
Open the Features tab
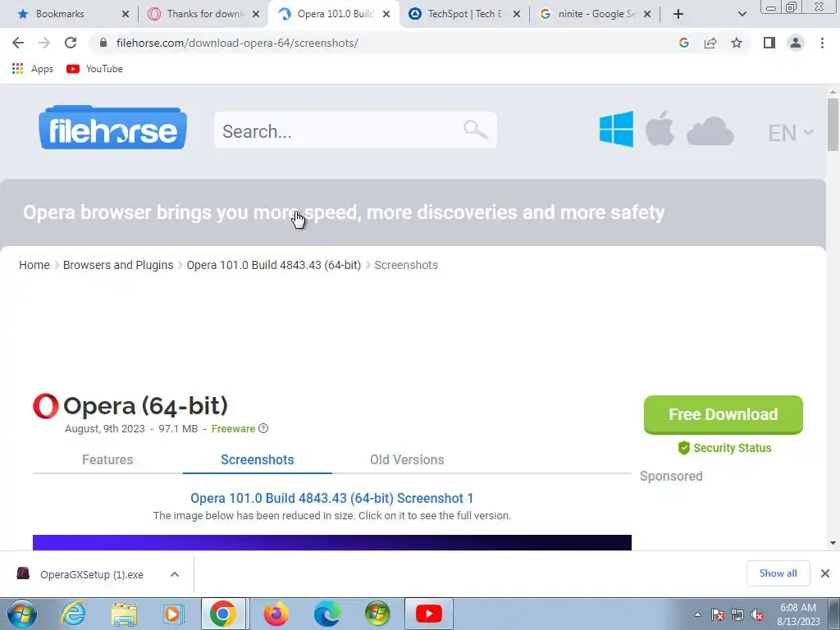click(107, 459)
